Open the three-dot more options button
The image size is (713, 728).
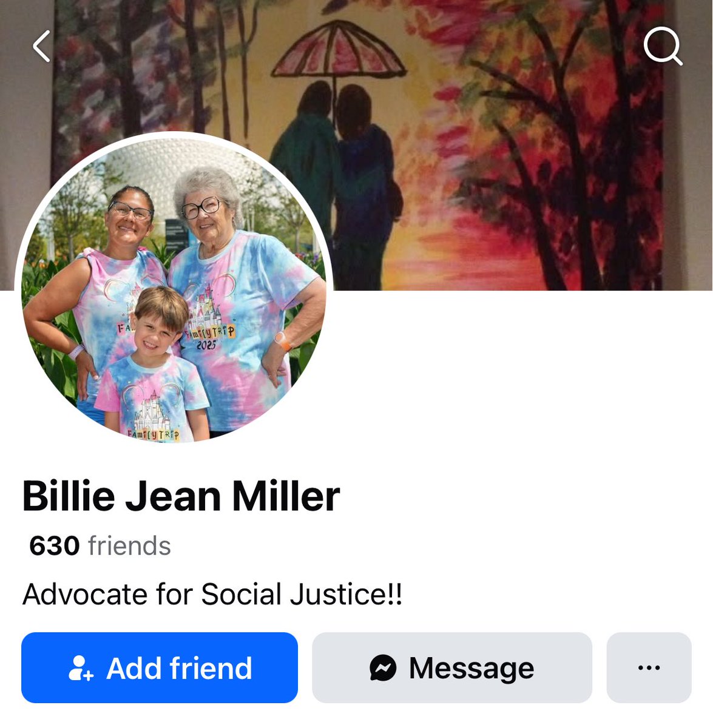(649, 668)
